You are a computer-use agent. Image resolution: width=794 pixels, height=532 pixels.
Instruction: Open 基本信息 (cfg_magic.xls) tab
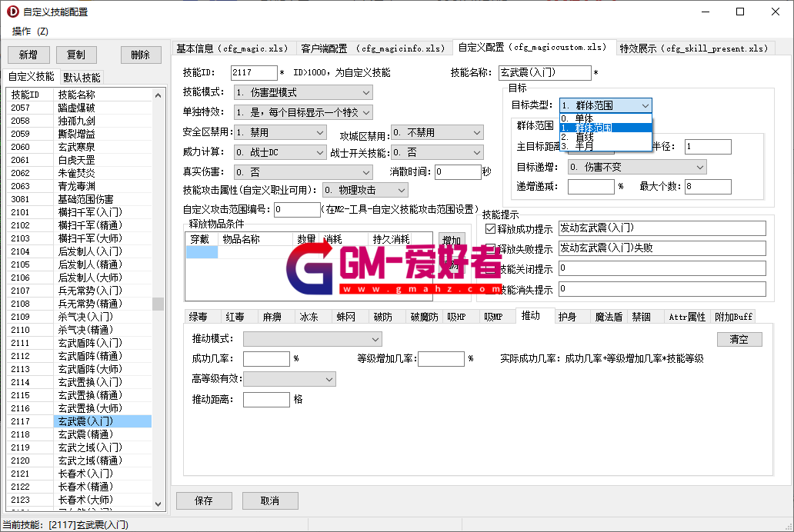[x=232, y=48]
